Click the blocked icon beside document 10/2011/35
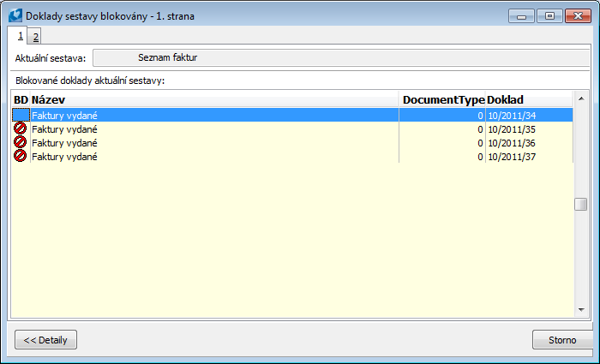Screen dimensions: 600x364 click(20, 128)
